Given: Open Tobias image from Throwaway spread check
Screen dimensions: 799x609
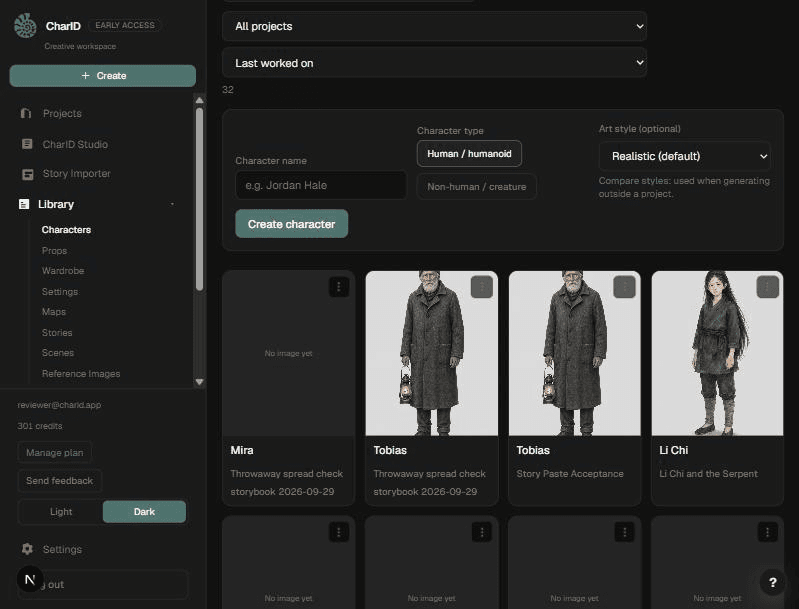Looking at the screenshot, I should pos(432,353).
